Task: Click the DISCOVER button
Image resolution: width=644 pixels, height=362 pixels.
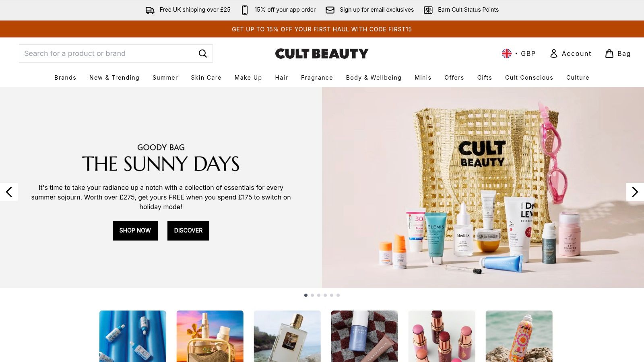Action: (x=188, y=231)
